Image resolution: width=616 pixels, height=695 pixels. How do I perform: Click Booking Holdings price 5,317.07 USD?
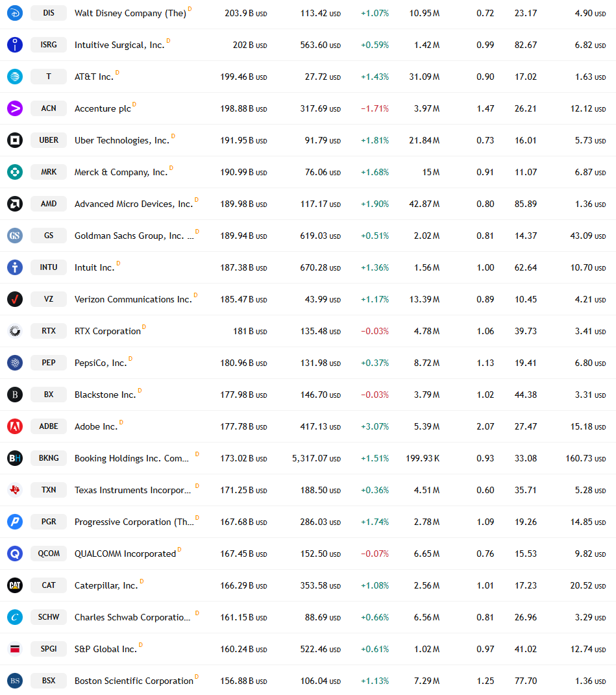pyautogui.click(x=316, y=458)
